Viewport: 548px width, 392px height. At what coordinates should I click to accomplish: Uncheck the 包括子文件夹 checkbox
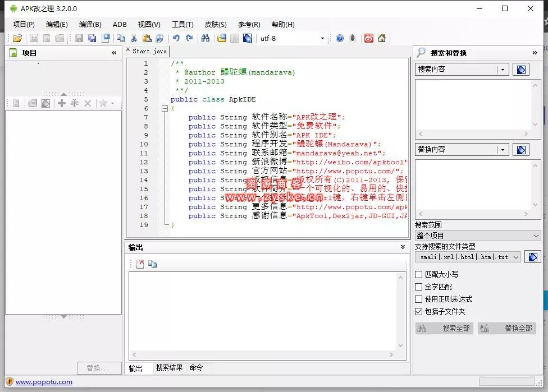418,311
